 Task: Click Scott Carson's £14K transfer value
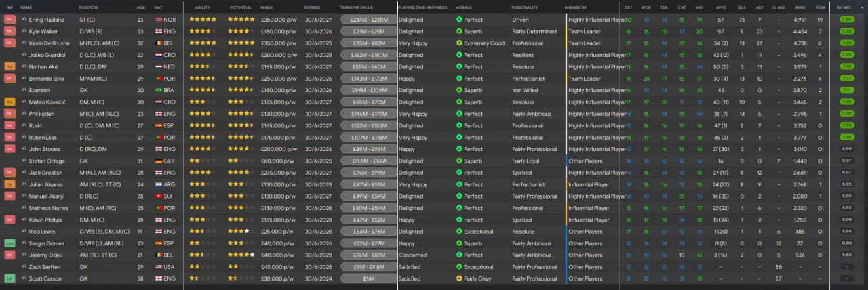369,278
